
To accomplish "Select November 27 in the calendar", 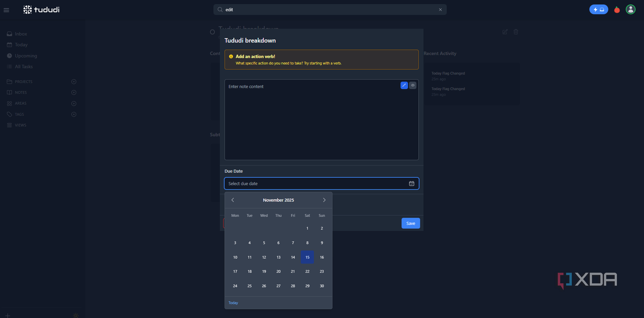I will 278,286.
